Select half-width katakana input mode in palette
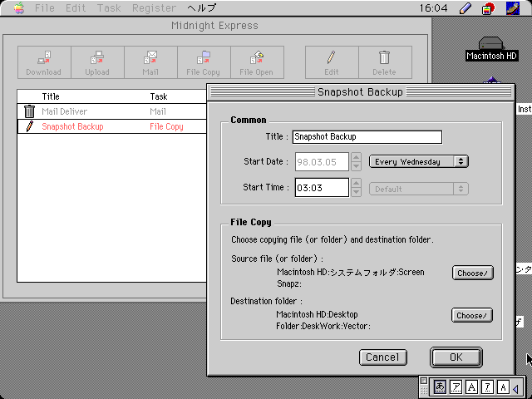Image resolution: width=532 pixels, height=399 pixels. 487,387
